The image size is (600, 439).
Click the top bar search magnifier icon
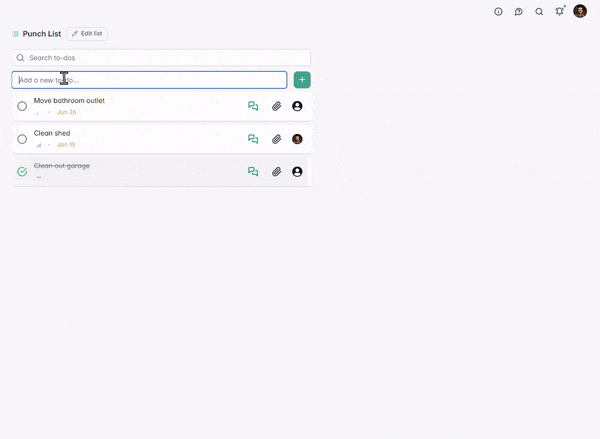pos(539,11)
